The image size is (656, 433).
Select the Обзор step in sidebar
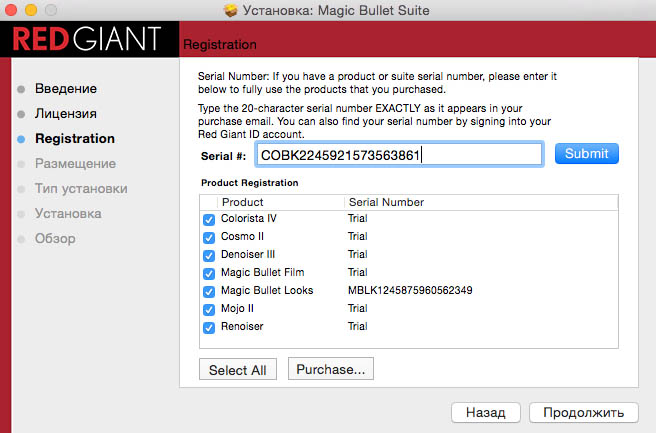(55, 238)
